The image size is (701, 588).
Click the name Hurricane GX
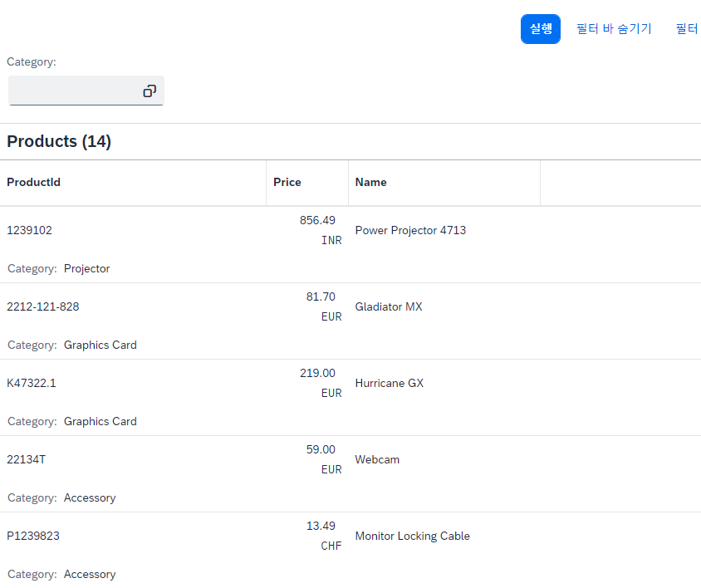point(389,383)
